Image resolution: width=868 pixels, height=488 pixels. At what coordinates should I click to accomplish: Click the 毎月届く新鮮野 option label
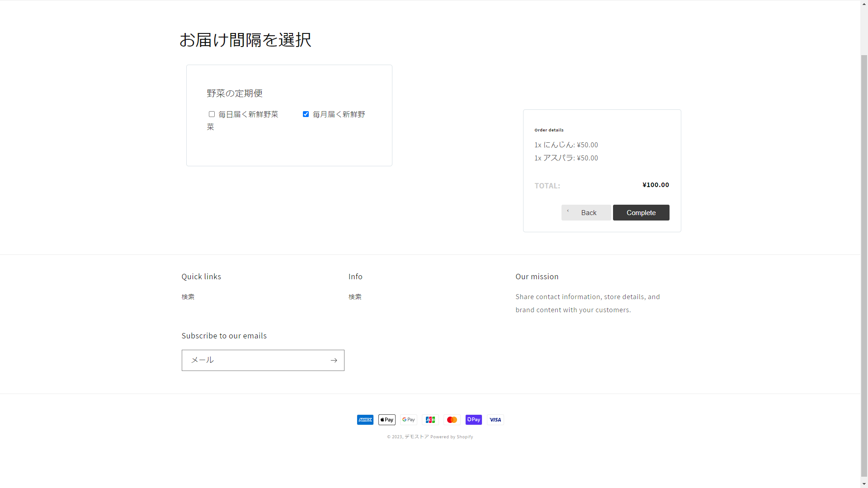coord(339,114)
